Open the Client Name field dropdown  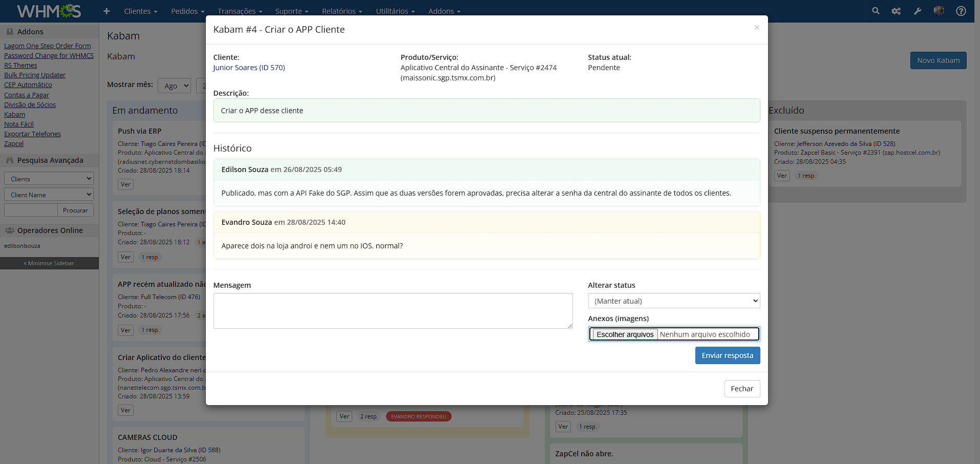(49, 195)
